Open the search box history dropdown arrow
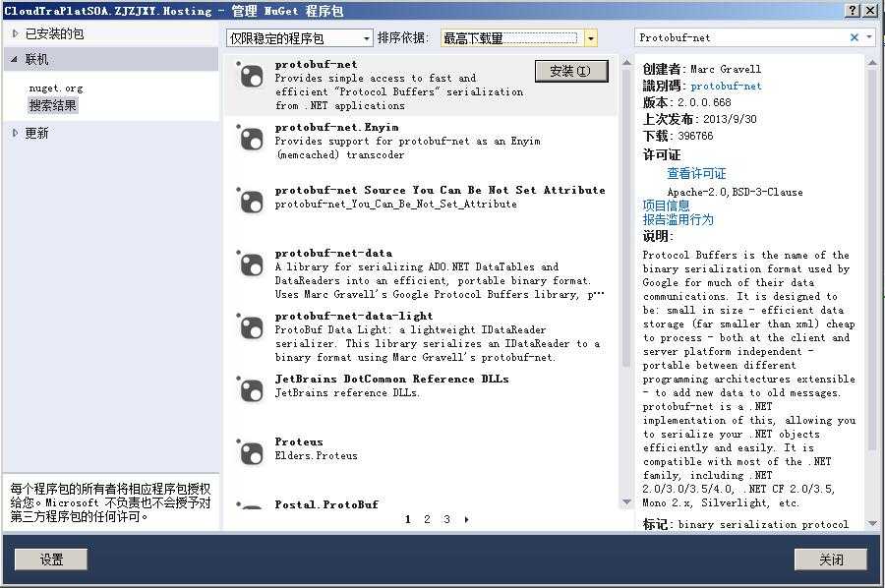885x588 pixels. click(870, 37)
